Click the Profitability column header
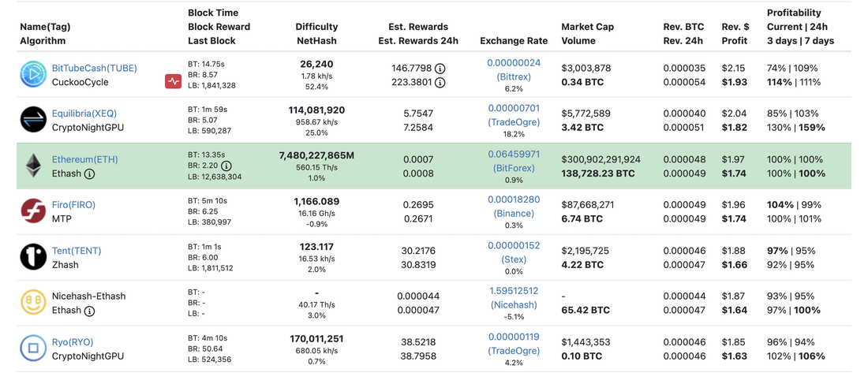 point(800,27)
